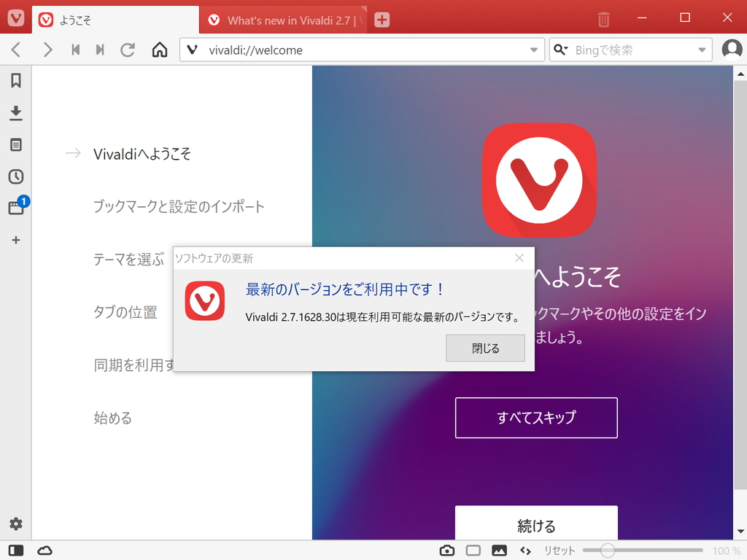Toggle Vivaldi Sync via the cloud icon

(44, 551)
